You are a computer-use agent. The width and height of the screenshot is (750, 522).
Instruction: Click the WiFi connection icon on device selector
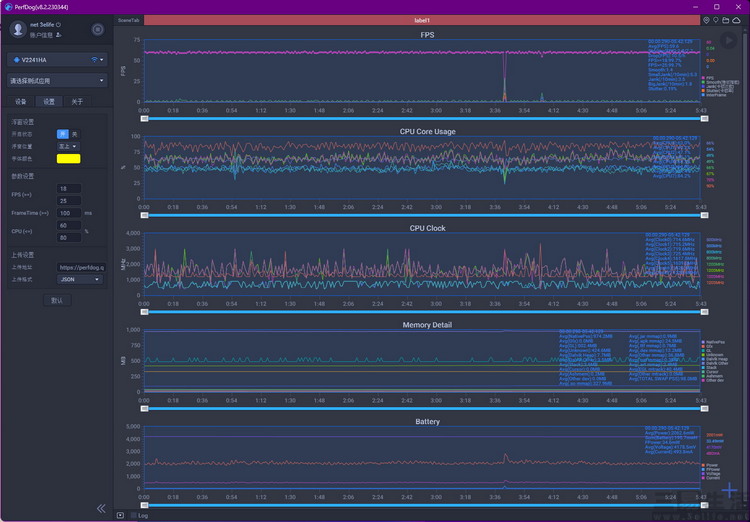[x=94, y=60]
